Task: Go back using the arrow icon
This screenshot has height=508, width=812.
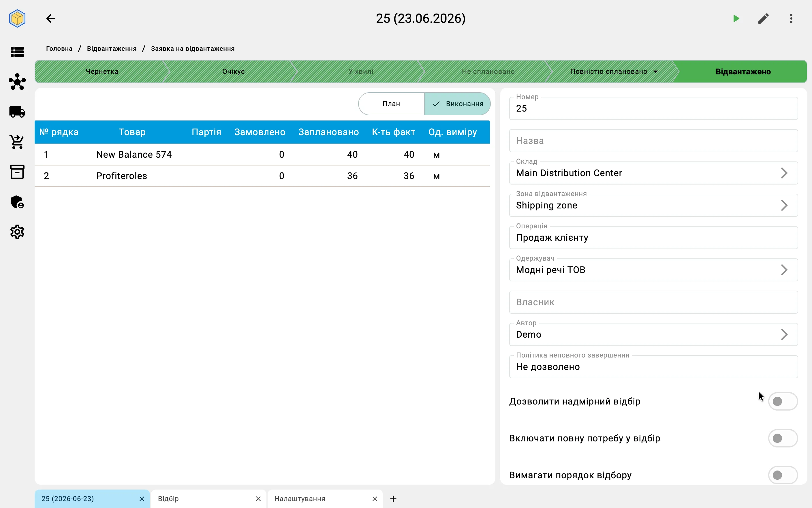Action: tap(51, 18)
